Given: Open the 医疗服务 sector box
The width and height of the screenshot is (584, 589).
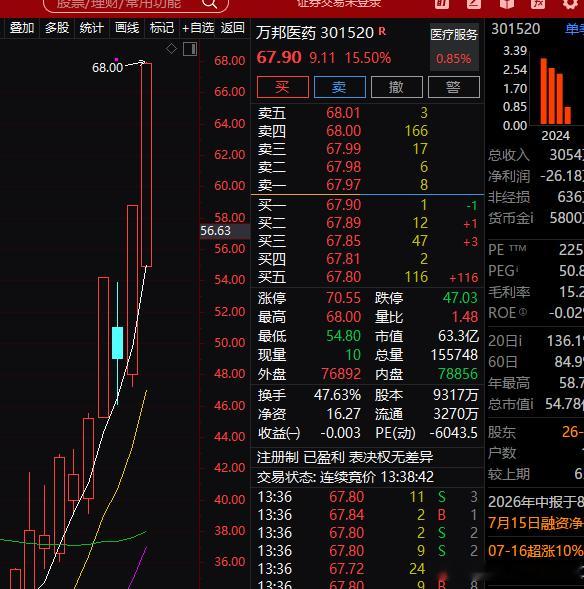Looking at the screenshot, I should [x=454, y=47].
